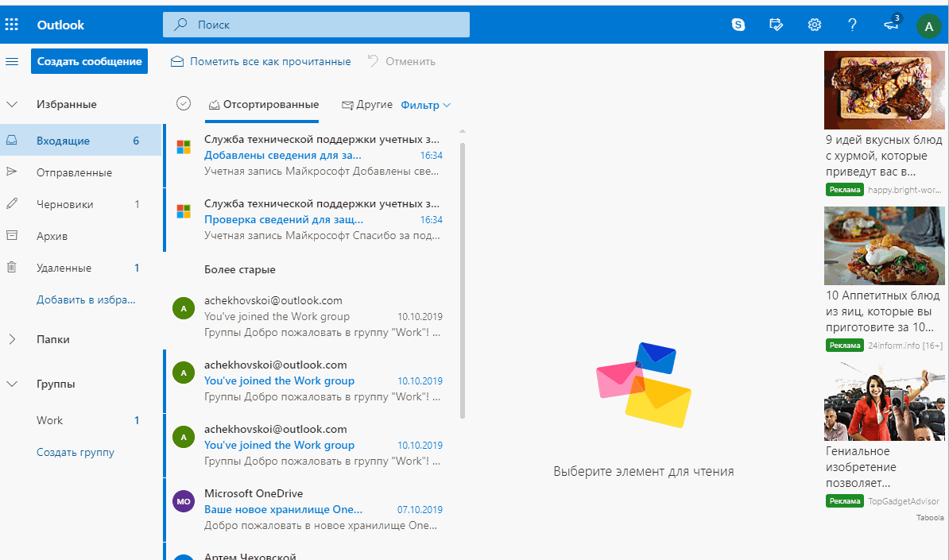Image resolution: width=949 pixels, height=560 pixels.
Task: Click the Входящие unread count 6
Action: coord(136,141)
